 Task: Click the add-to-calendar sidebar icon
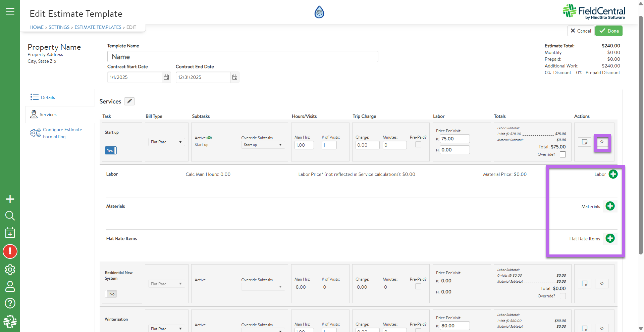(10, 233)
